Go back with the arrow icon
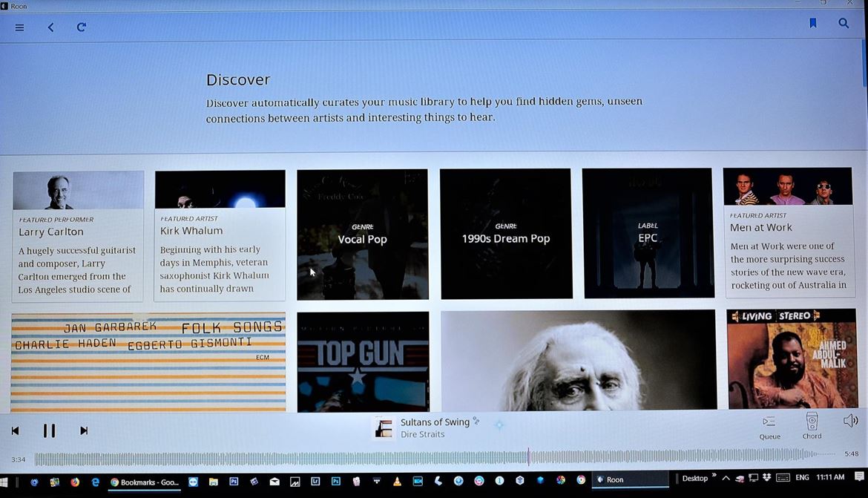 (x=51, y=27)
